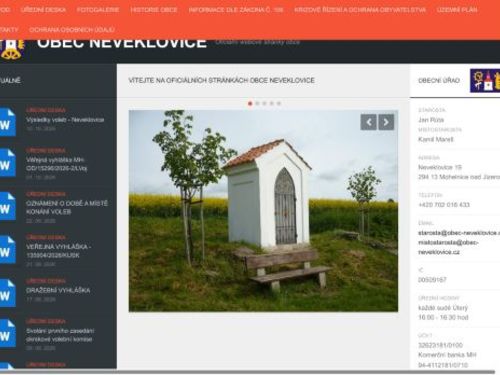Screen dimensions: 500x375
Task: Select the first slider dot indicator
Action: [250, 103]
